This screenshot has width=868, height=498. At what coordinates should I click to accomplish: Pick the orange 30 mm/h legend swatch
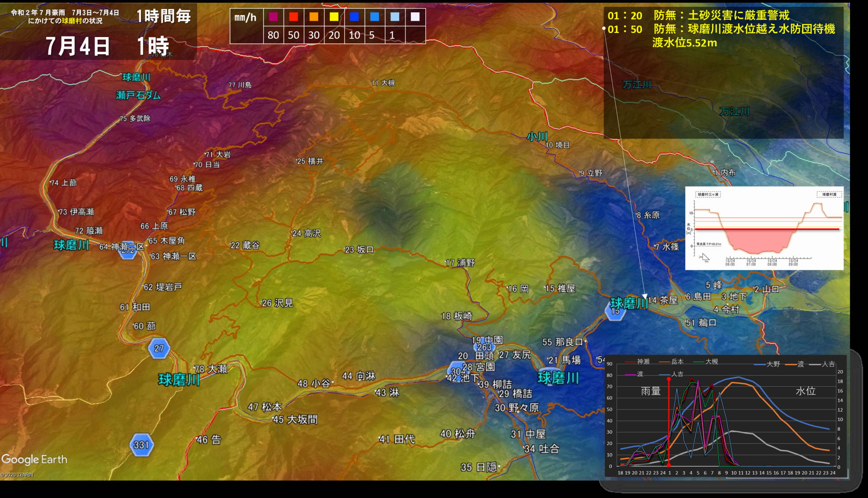point(314,17)
